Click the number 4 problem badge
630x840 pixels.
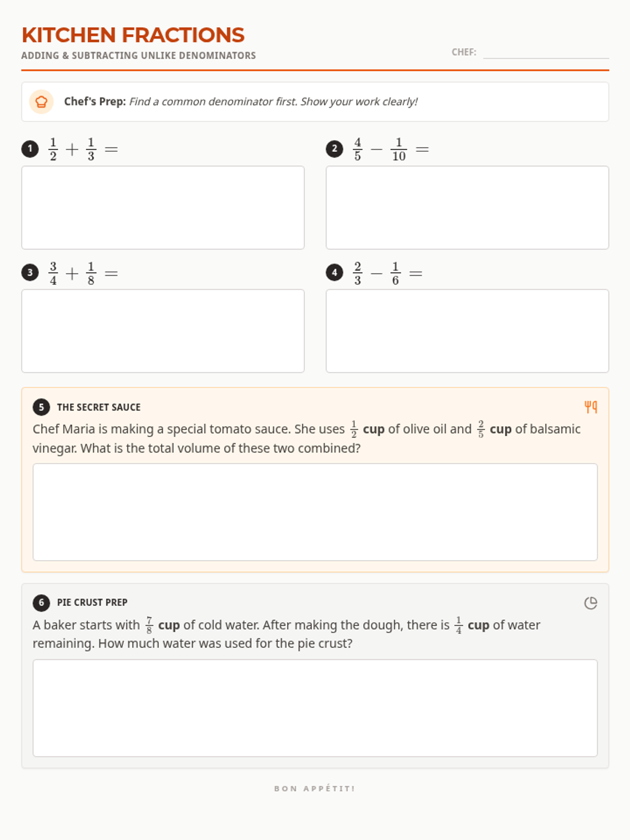click(x=334, y=272)
